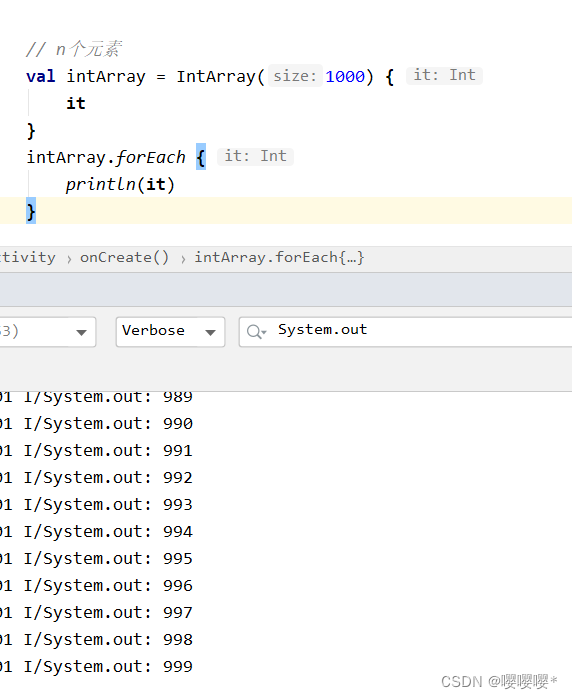Click the Activity breadcrumb segment
572x699 pixels.
(x=28, y=258)
